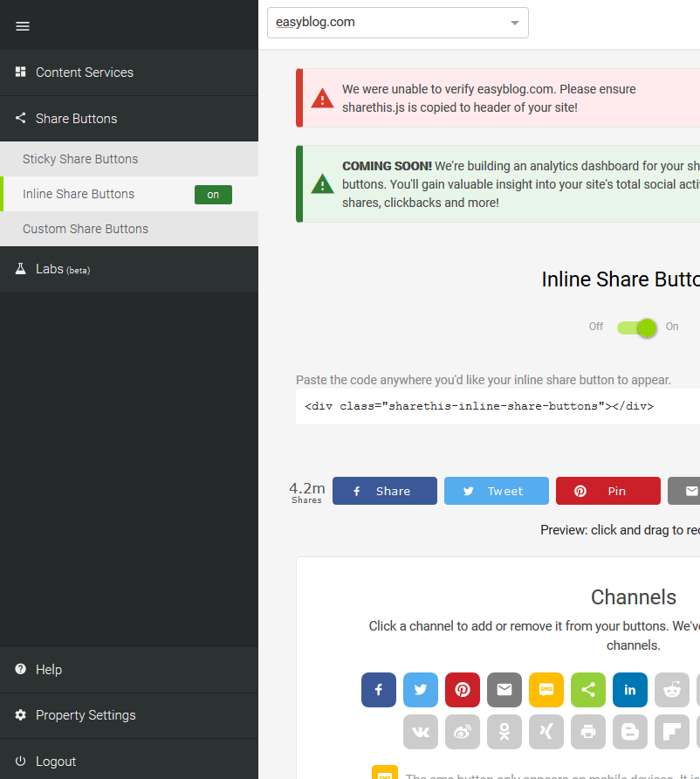Viewport: 700px width, 779px height.
Task: Click the 'Paste the code anywhere' instruction text
Action: [483, 380]
